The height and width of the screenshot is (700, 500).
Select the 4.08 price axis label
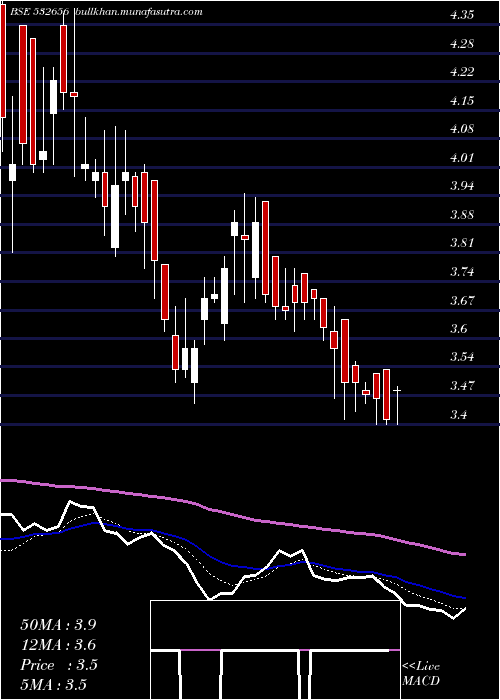(462, 129)
